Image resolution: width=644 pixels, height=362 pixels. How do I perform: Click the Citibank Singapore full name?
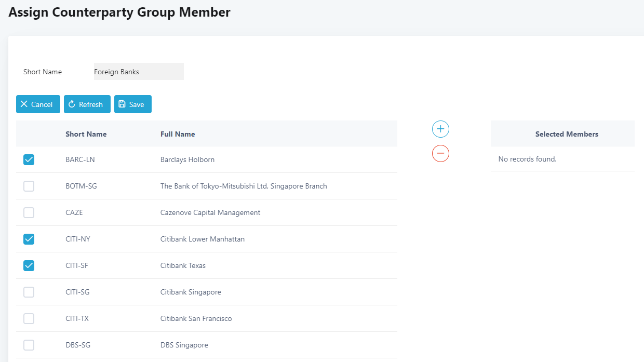click(x=191, y=292)
